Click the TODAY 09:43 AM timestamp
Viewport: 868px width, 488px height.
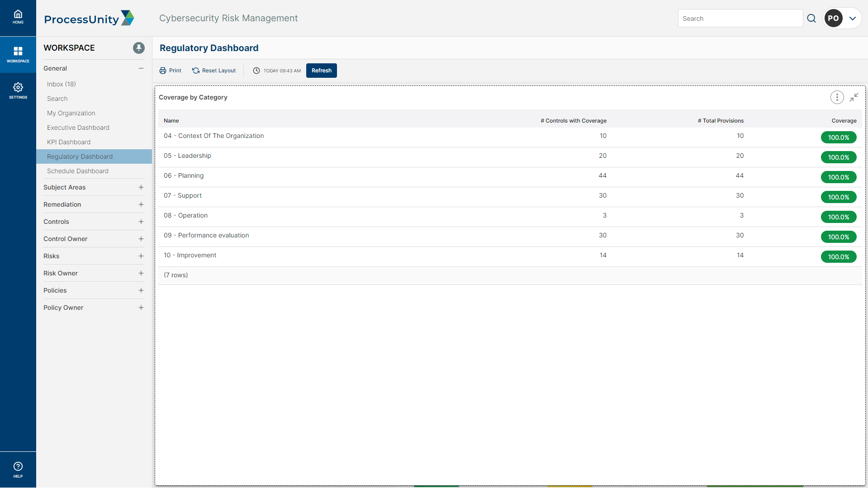[x=282, y=71]
